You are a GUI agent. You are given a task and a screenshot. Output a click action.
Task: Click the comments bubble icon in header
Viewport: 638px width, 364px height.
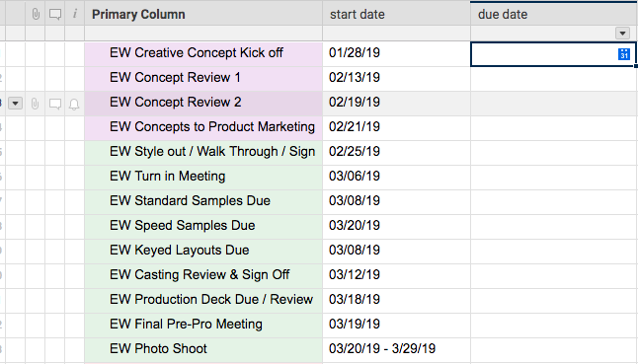pyautogui.click(x=55, y=15)
